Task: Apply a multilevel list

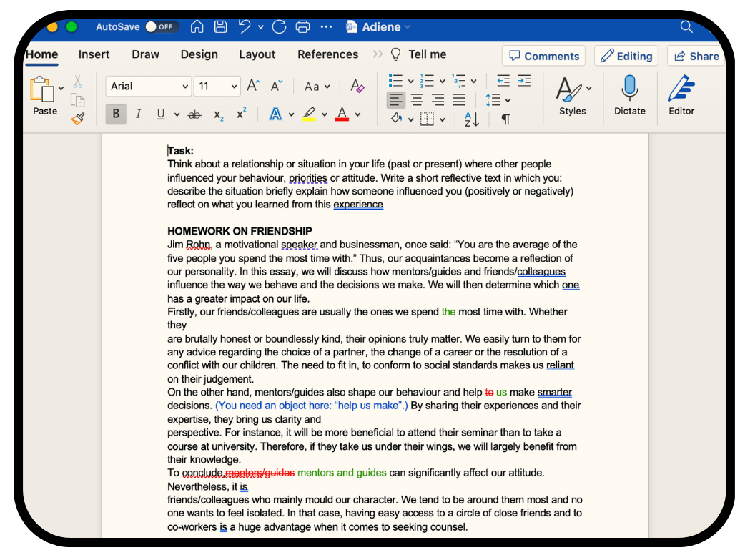Action: click(459, 81)
